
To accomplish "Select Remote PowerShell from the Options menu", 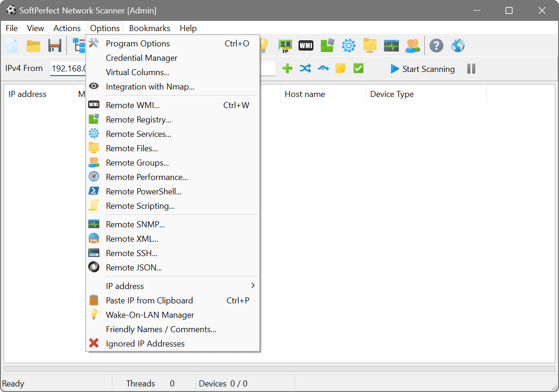I will tap(143, 191).
